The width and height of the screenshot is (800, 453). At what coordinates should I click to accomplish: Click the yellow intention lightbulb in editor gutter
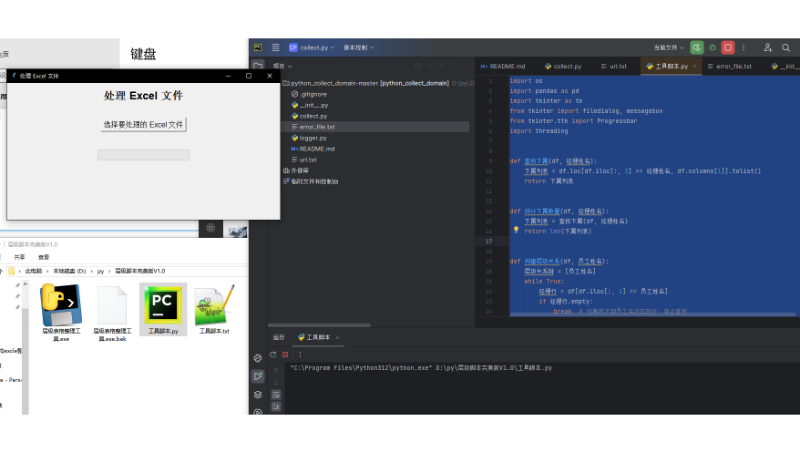point(516,229)
